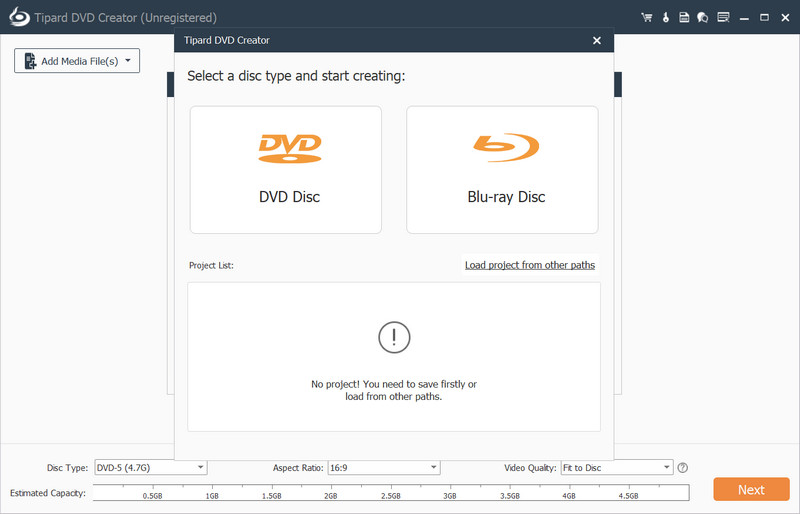Maximize the main application window
Image resolution: width=800 pixels, height=514 pixels.
coord(764,17)
